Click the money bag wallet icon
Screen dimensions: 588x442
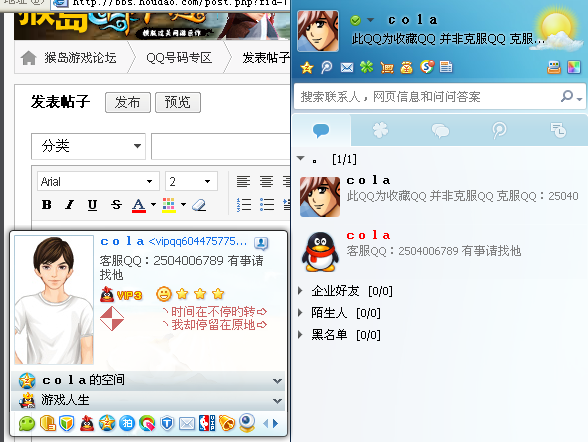coord(406,68)
